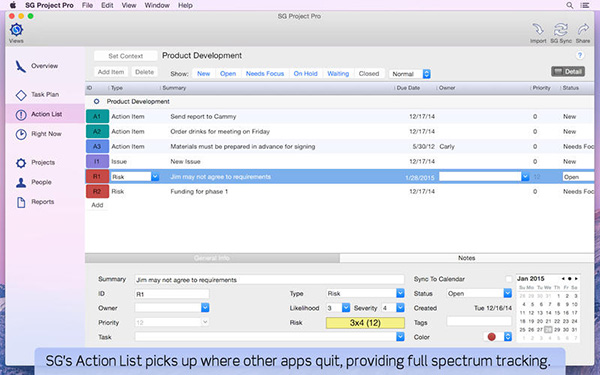This screenshot has width=600, height=375.
Task: Open the Window menu
Action: (157, 5)
